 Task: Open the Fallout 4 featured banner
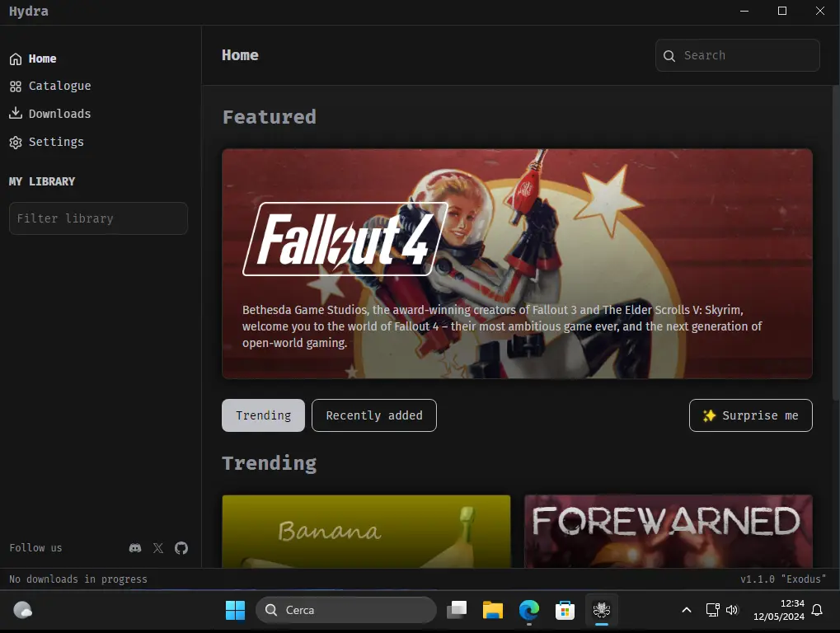pyautogui.click(x=517, y=264)
